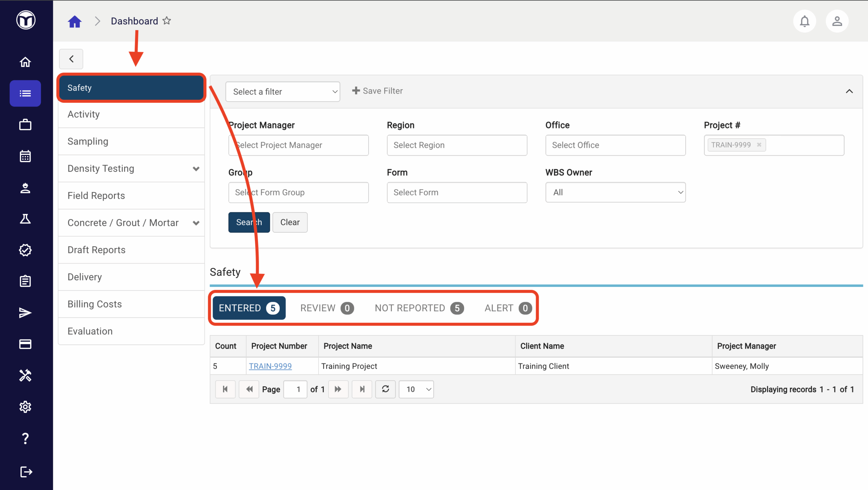Open the user profile icon
The width and height of the screenshot is (868, 490).
click(836, 21)
